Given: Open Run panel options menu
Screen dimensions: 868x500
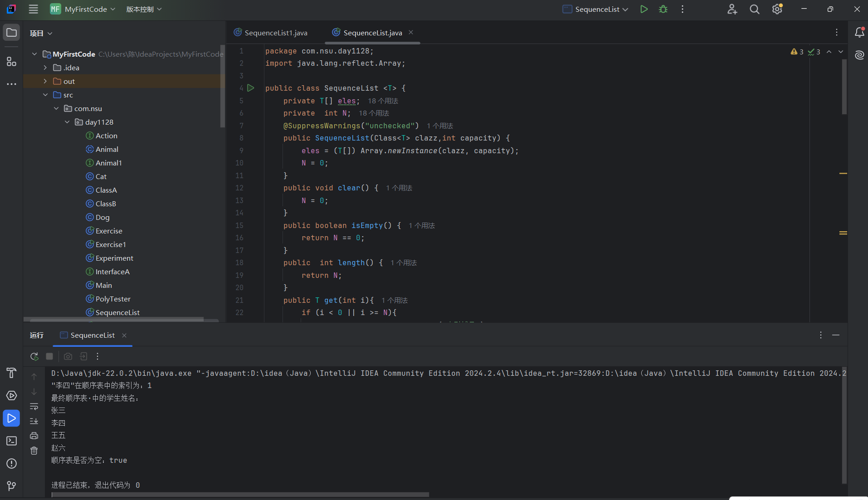Looking at the screenshot, I should coord(821,335).
